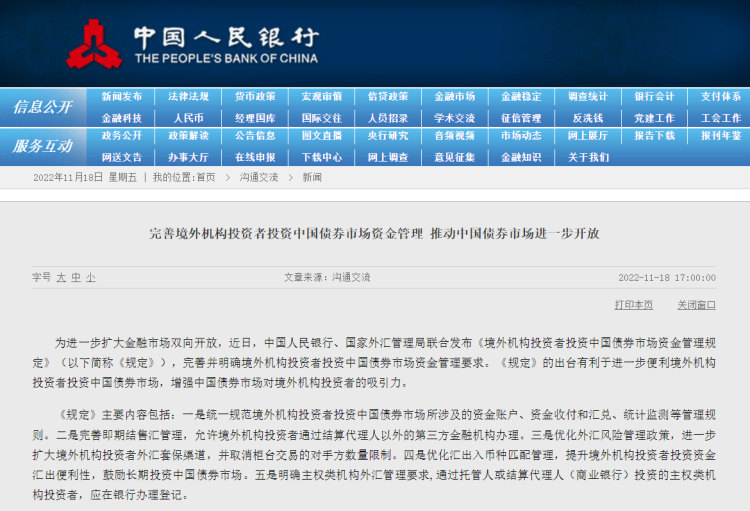Open the 反洗钱 navigation item
The height and width of the screenshot is (511, 750).
[x=587, y=117]
